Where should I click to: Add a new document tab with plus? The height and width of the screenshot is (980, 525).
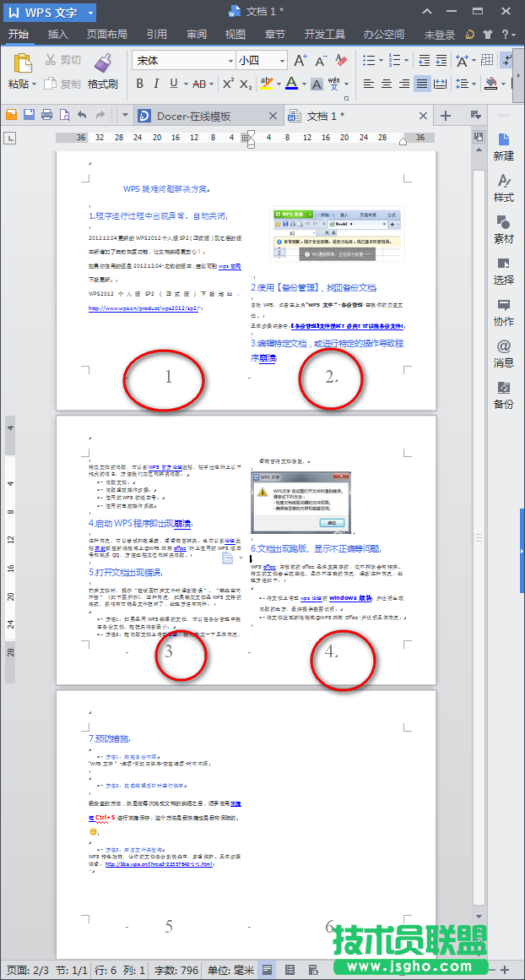click(x=446, y=116)
